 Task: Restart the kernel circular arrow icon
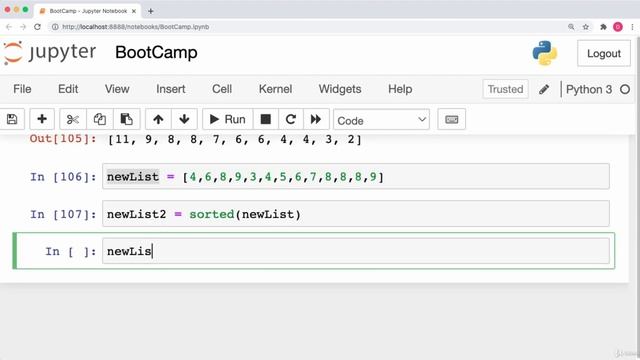(x=291, y=119)
